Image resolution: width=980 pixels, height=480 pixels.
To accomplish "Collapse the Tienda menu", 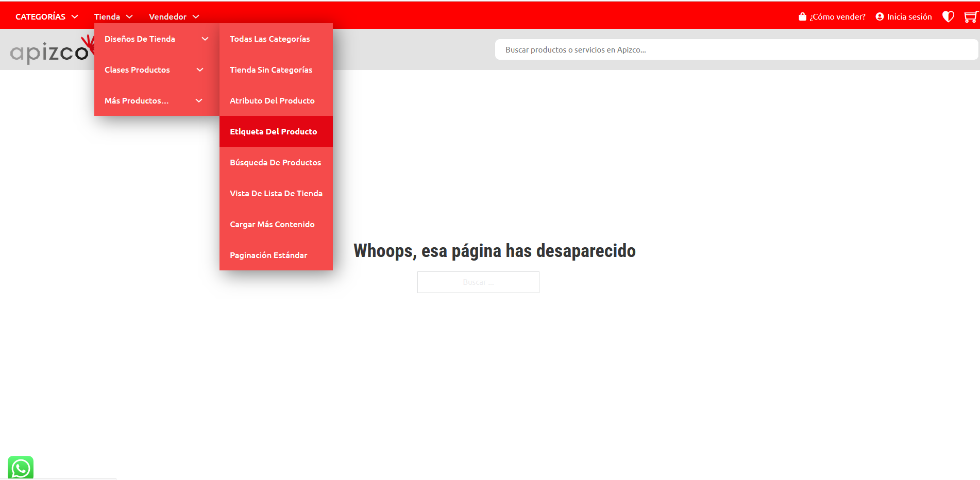I will click(113, 17).
